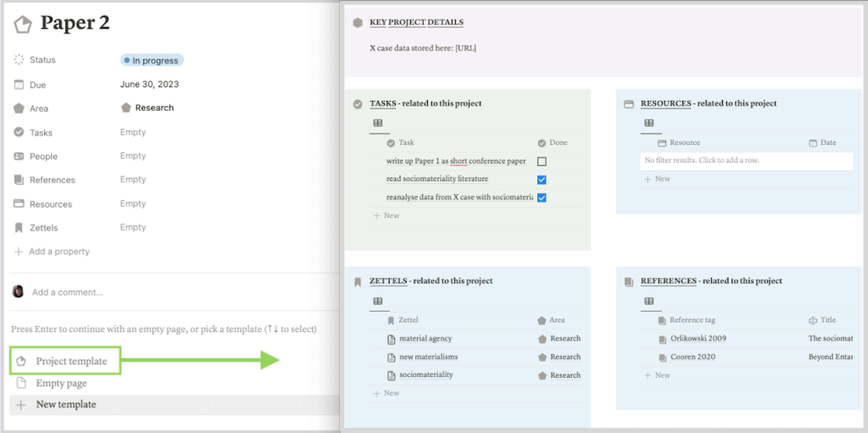Add a new row in Resources table
Viewport: 868px width, 433px height.
pyautogui.click(x=662, y=179)
